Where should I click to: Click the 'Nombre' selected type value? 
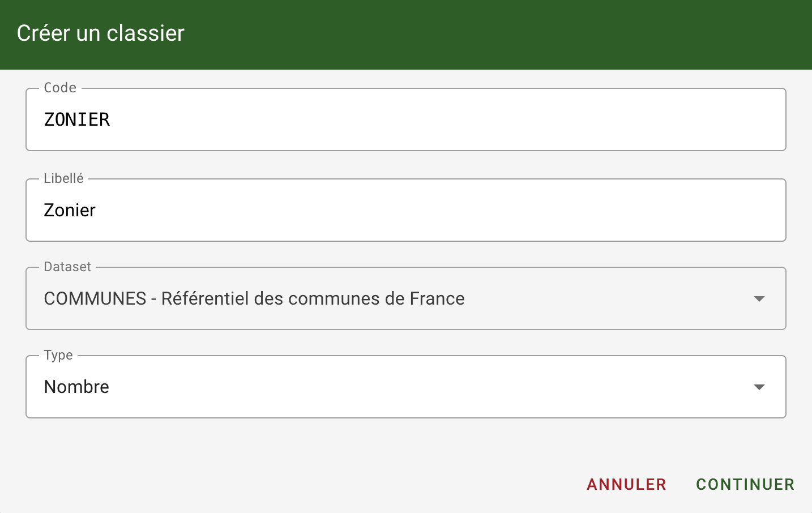(x=76, y=387)
